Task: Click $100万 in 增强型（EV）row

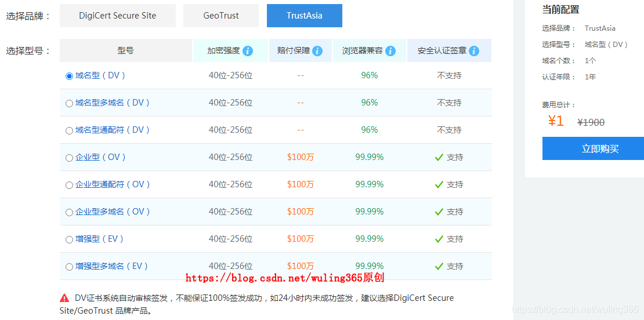Action: [x=300, y=239]
